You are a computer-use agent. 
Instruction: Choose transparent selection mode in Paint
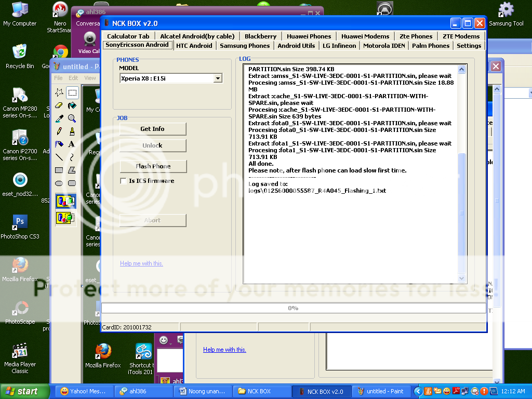[66, 218]
